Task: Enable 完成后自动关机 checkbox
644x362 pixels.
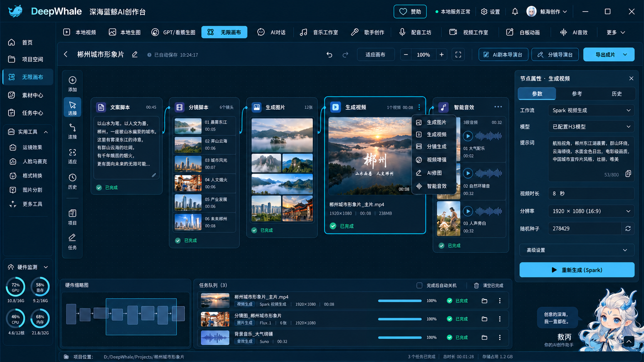Action: click(x=419, y=285)
